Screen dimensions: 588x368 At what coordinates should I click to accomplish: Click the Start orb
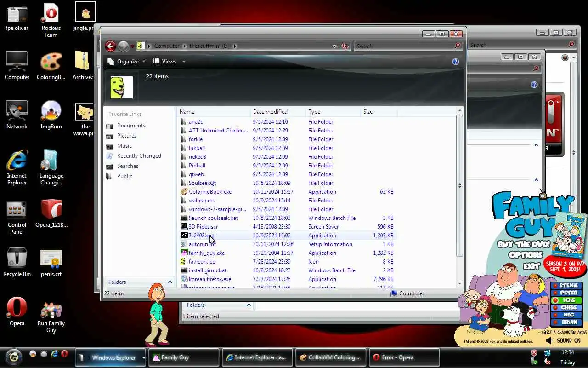14,357
